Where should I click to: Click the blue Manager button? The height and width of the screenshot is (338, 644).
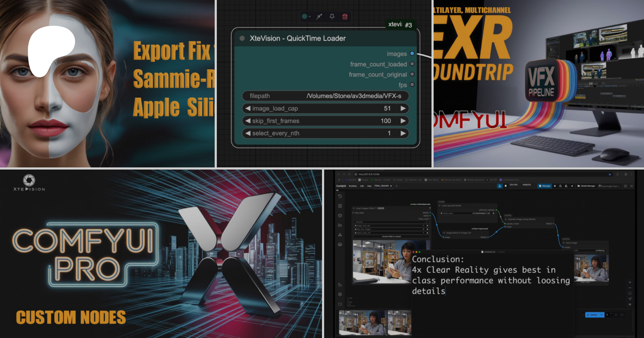coord(545,186)
